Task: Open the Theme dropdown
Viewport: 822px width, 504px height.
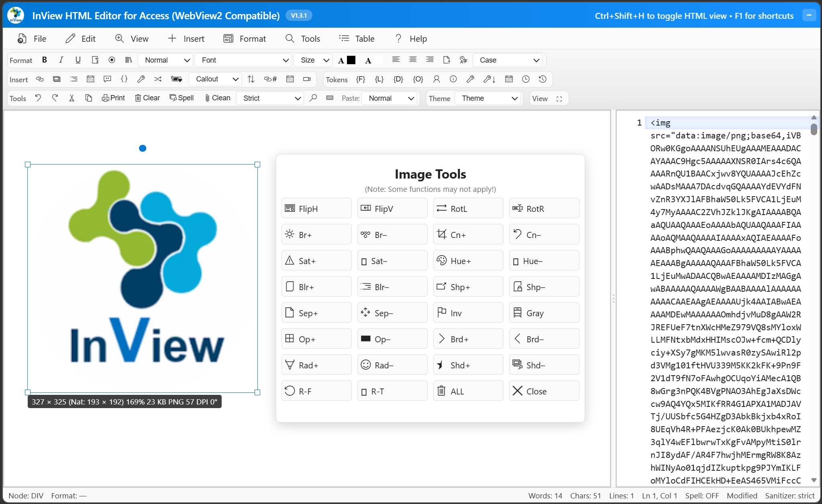Action: (x=488, y=98)
